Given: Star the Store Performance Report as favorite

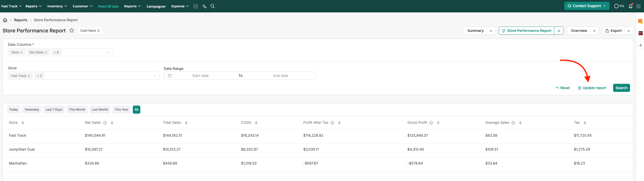Looking at the screenshot, I should pyautogui.click(x=72, y=31).
